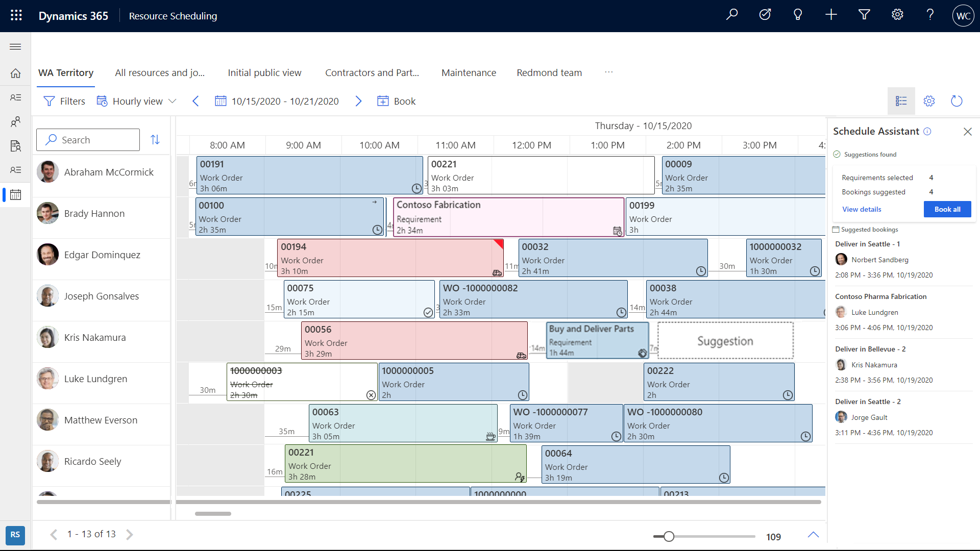Open the filter panel icon
Screen dimensions: 980x551
point(49,101)
